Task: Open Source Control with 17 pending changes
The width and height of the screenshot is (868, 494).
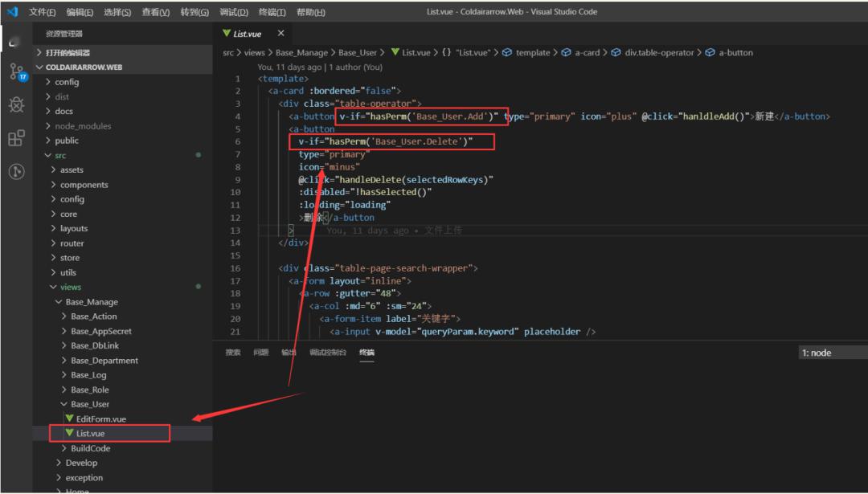Action: (16, 72)
